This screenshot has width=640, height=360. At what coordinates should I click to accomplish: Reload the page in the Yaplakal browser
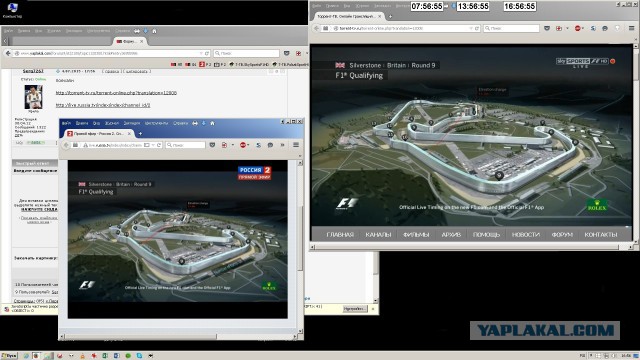[x=207, y=53]
